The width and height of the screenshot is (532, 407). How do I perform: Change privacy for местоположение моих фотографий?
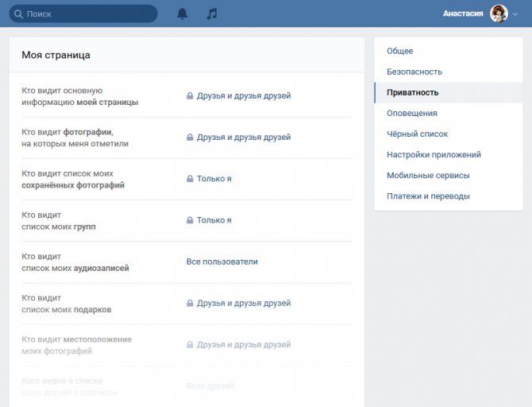point(244,344)
